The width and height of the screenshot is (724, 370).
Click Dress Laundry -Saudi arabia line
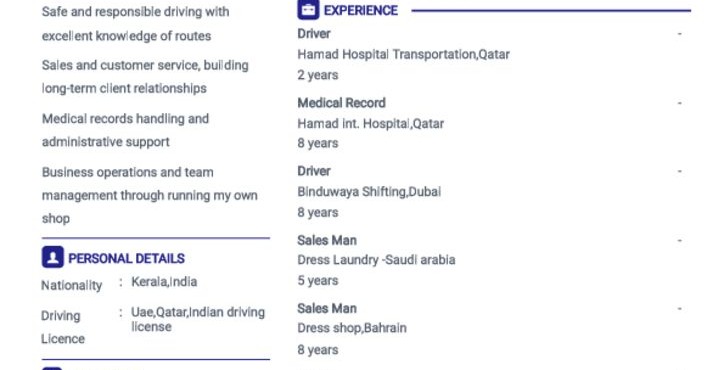click(376, 260)
